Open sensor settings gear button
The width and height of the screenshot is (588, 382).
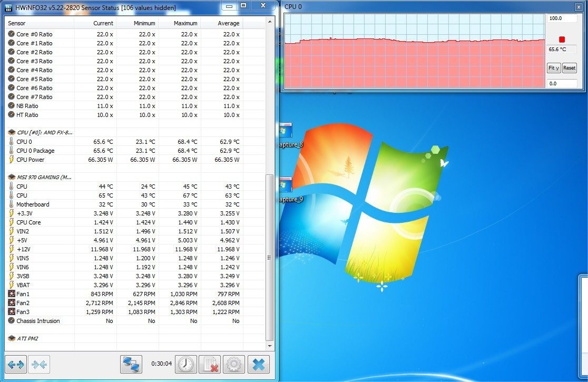point(233,365)
